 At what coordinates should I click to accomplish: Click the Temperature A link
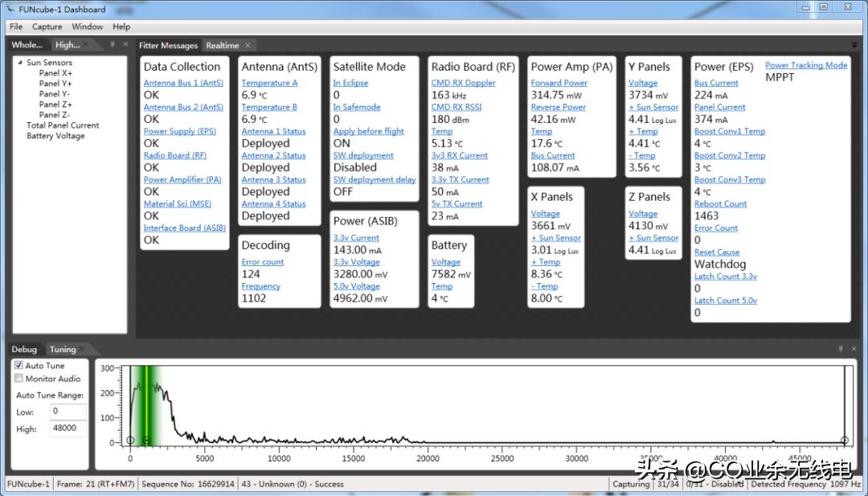[x=269, y=83]
